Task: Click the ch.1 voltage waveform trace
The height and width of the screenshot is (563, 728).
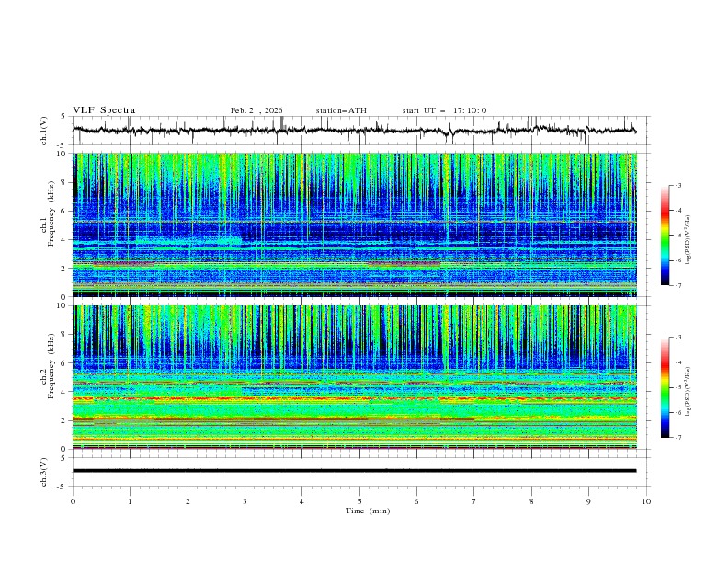Action: (354, 131)
